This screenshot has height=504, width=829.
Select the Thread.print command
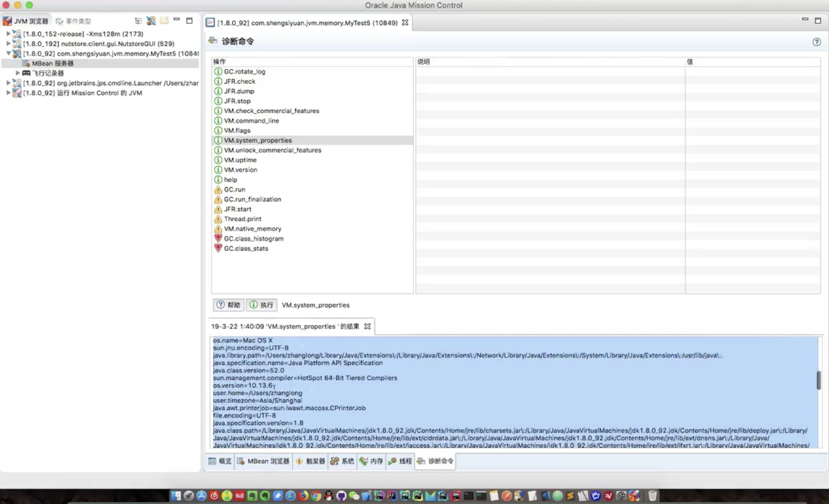312,218
